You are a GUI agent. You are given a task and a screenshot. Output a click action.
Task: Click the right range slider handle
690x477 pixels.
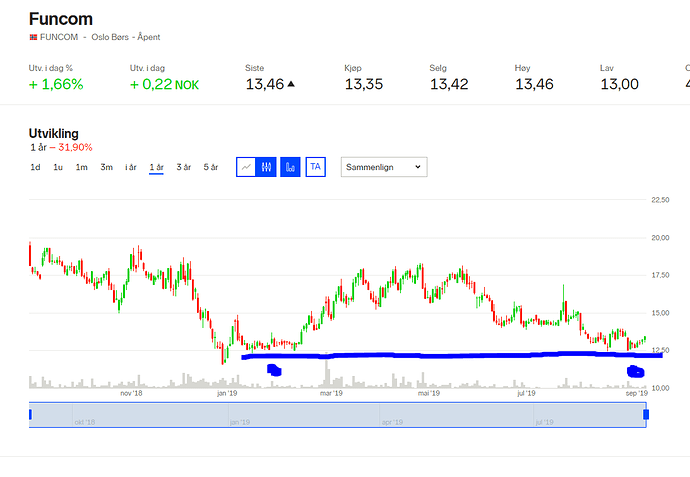click(x=646, y=414)
